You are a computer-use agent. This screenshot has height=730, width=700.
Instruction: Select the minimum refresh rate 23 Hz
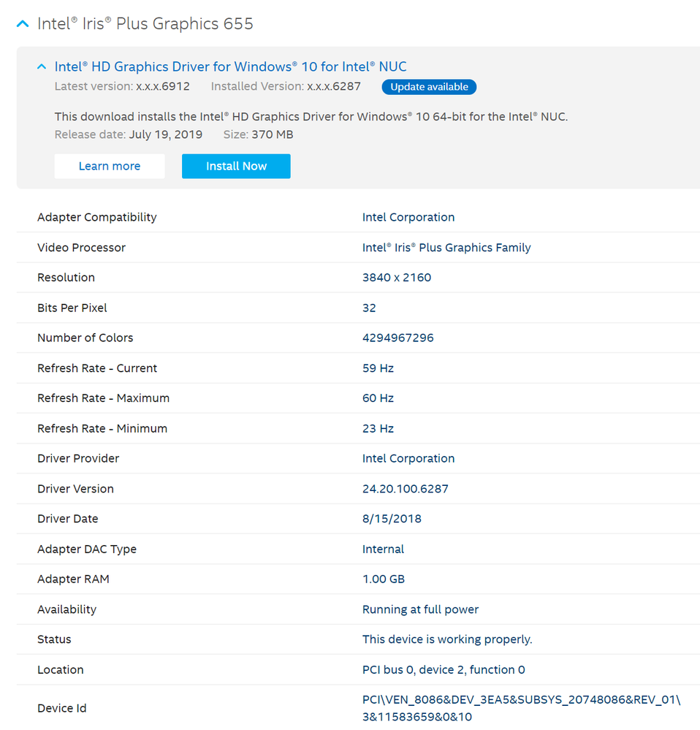click(378, 428)
